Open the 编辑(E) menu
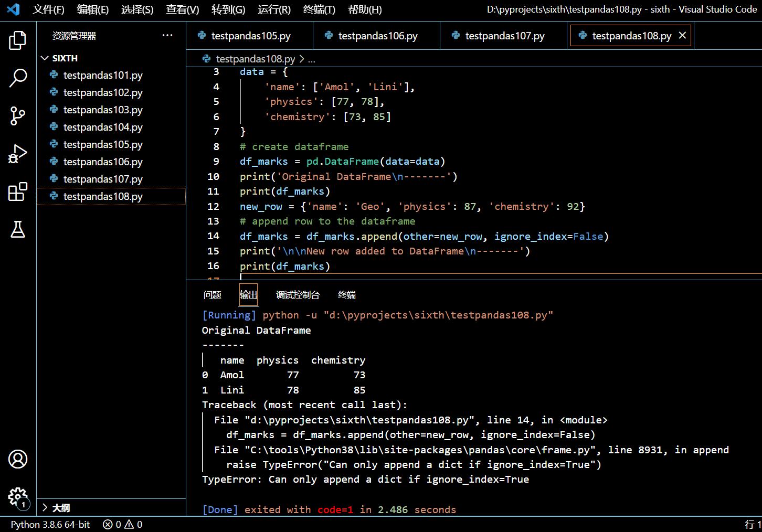The height and width of the screenshot is (532, 762). pos(92,9)
